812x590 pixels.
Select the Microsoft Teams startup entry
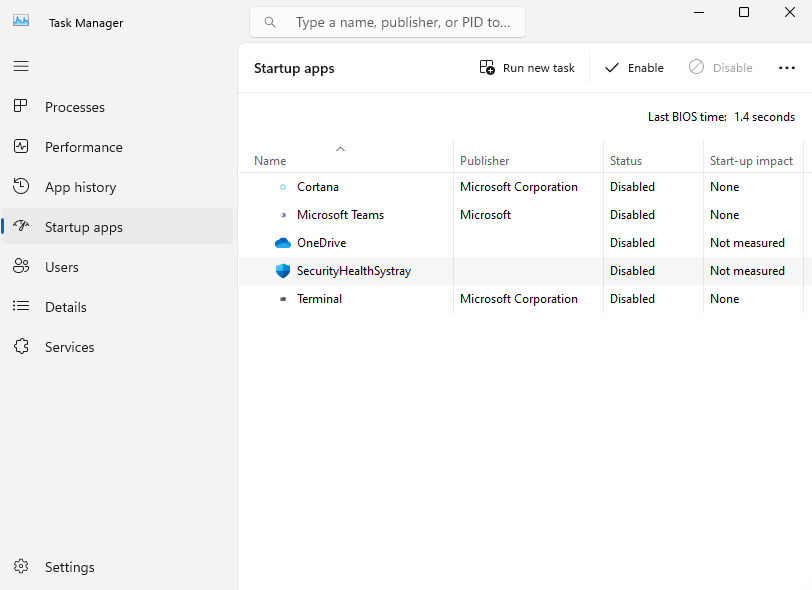(x=340, y=215)
